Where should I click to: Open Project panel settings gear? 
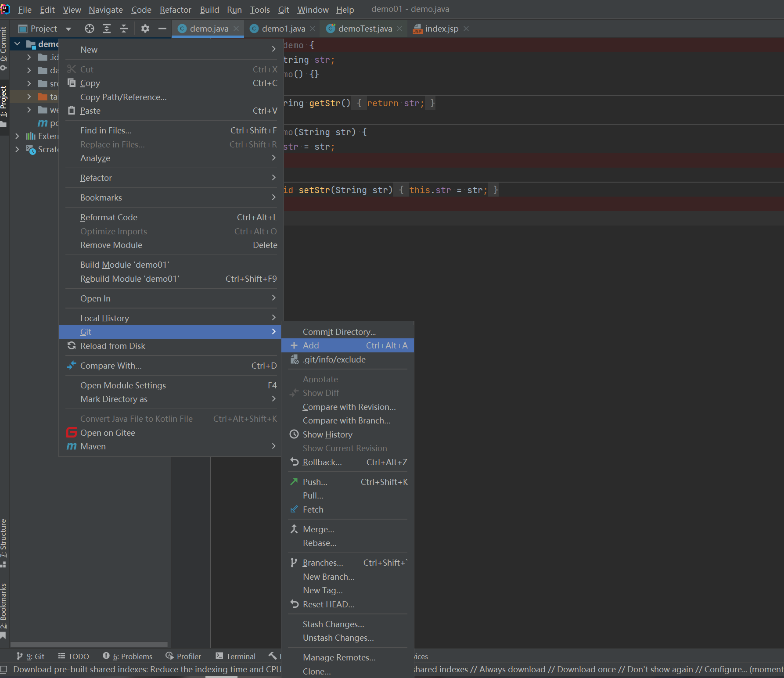145,29
